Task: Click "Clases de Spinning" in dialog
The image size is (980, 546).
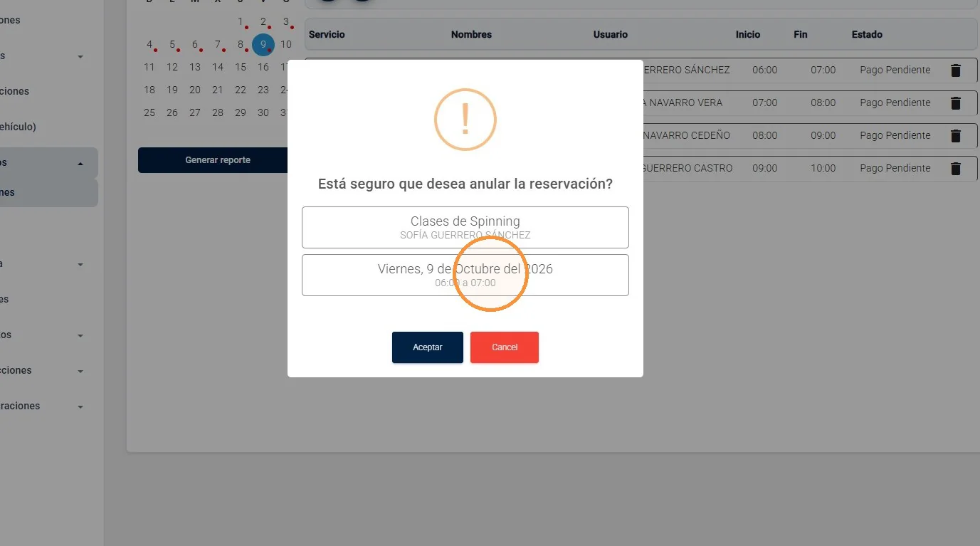Action: pyautogui.click(x=465, y=221)
